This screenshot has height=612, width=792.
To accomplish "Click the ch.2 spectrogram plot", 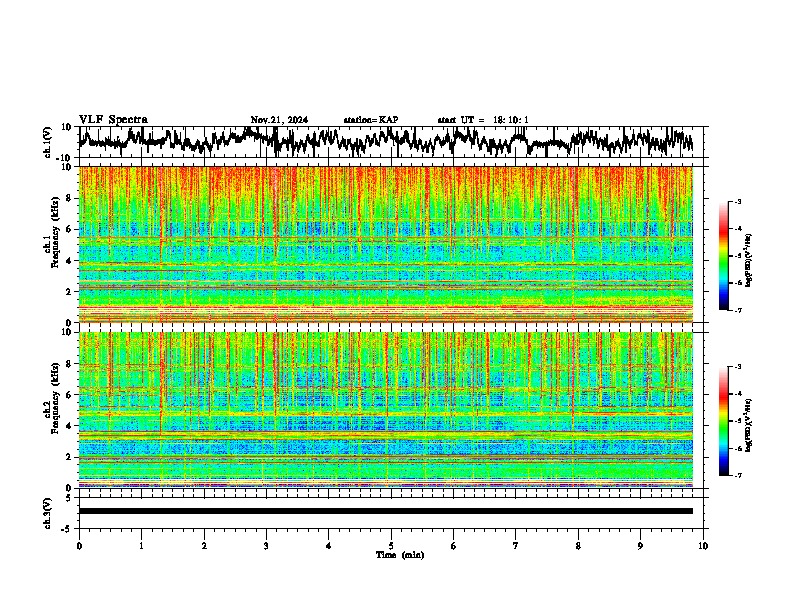I will click(386, 410).
